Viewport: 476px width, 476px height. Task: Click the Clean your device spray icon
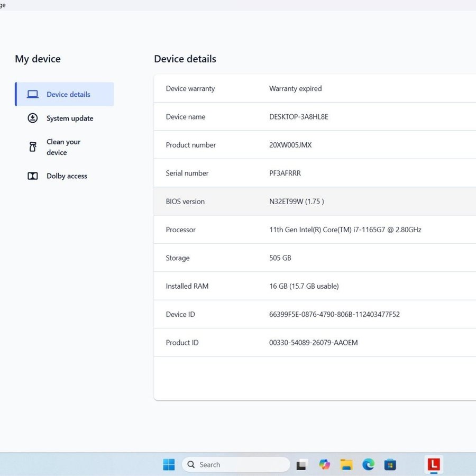coord(33,147)
